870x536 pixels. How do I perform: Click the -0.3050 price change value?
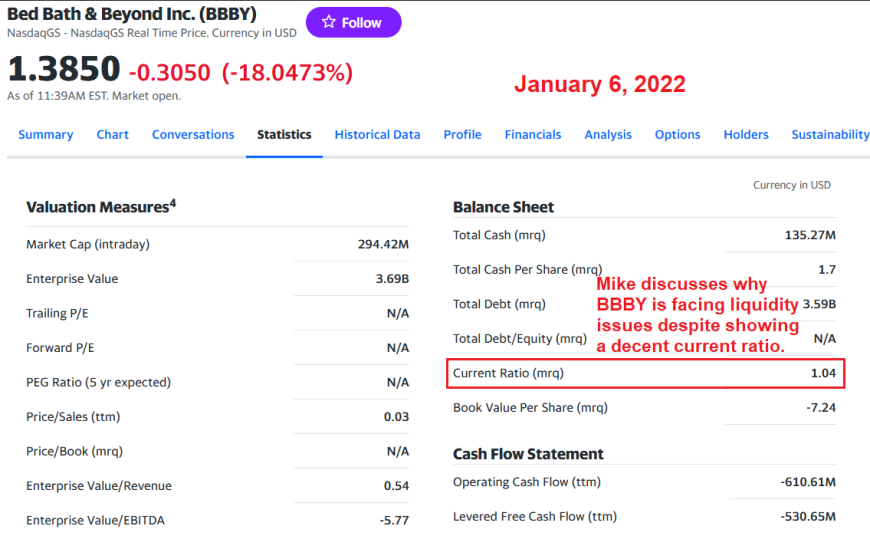coord(170,73)
